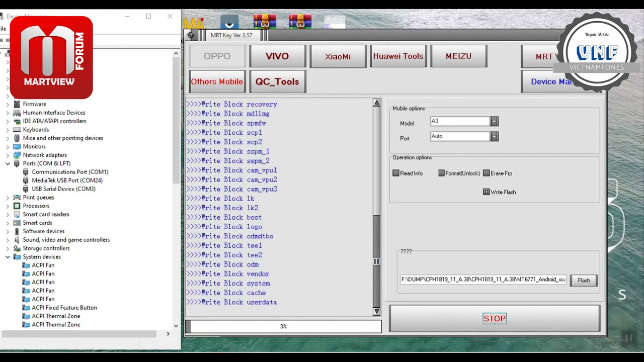The height and width of the screenshot is (362, 644).
Task: Open the Port dropdown showing Auto
Action: 494,136
